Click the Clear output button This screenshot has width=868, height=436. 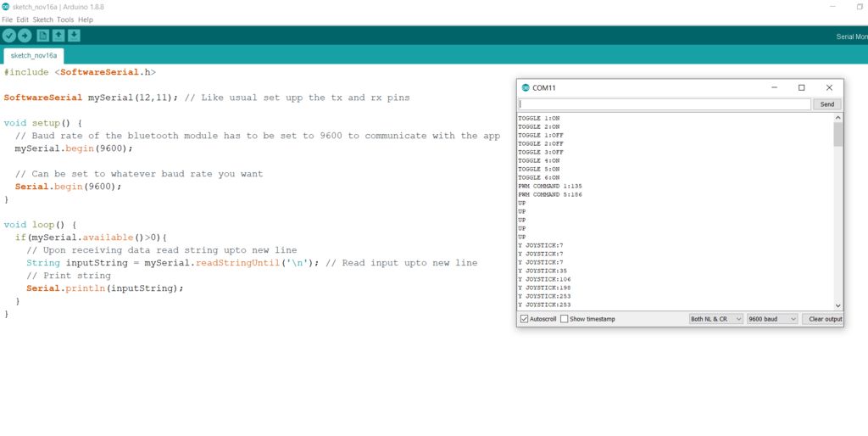click(822, 319)
